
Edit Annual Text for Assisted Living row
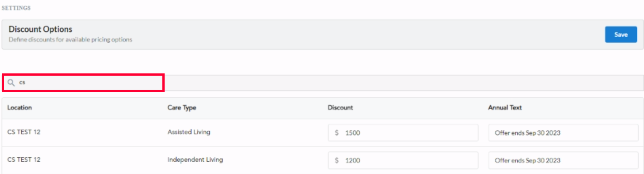(563, 133)
